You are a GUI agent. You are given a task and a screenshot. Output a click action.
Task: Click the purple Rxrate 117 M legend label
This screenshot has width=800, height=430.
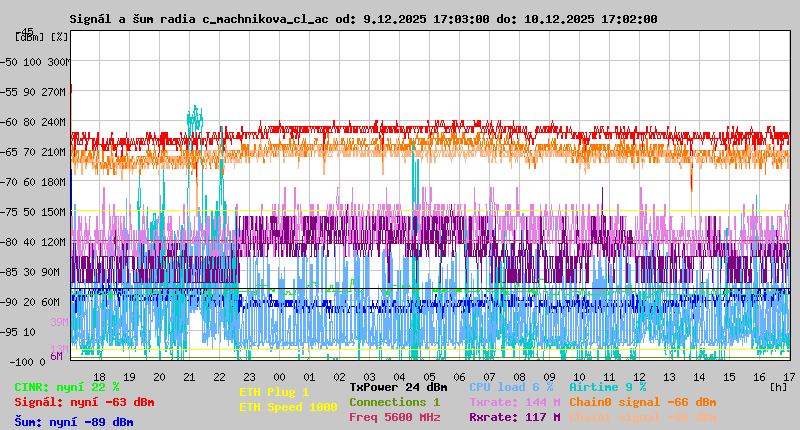pos(514,417)
